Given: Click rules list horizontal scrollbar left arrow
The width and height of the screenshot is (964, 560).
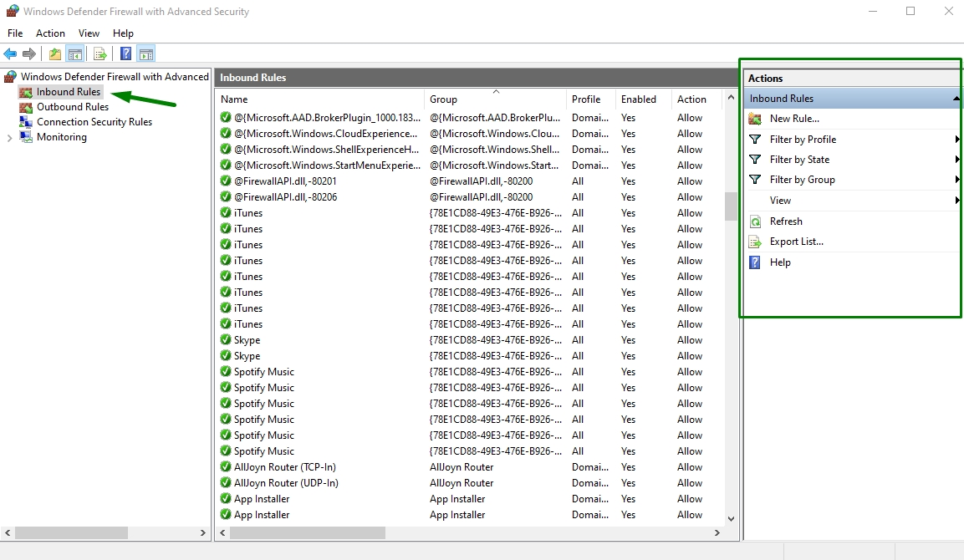Looking at the screenshot, I should point(222,533).
